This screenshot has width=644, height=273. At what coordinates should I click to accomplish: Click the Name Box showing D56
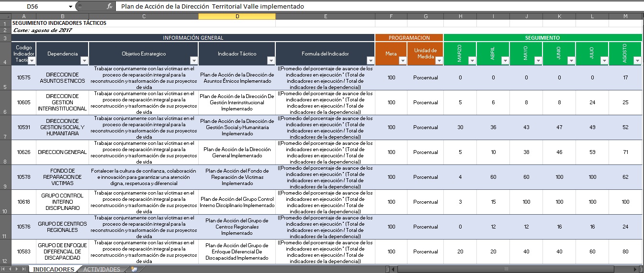click(x=34, y=6)
